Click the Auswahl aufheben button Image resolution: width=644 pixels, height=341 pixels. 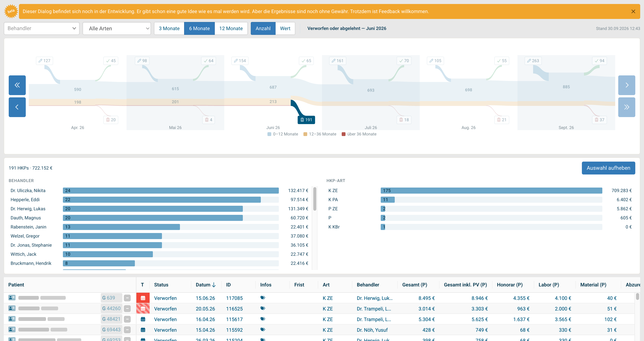point(608,168)
